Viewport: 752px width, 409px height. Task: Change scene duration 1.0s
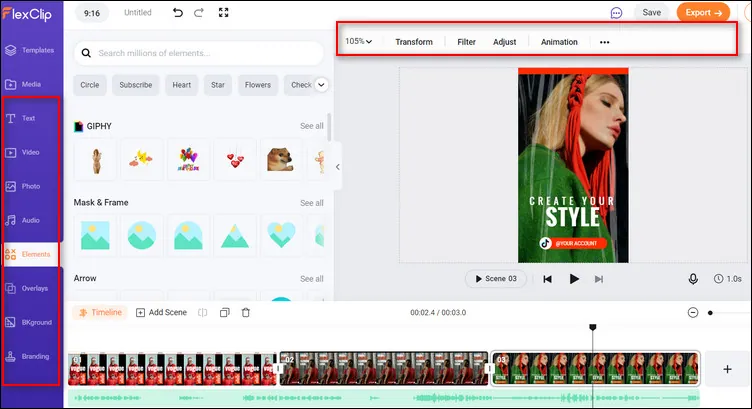tap(728, 279)
